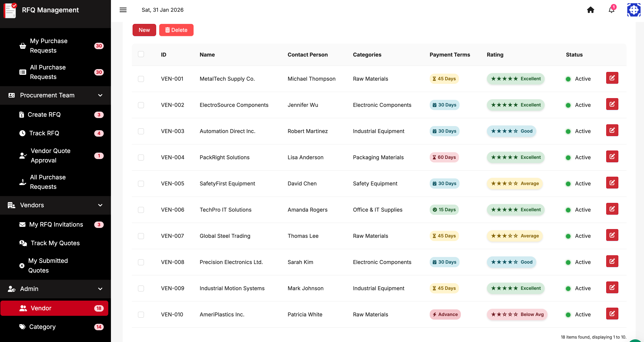This screenshot has width=644, height=342.
Task: Open the notifications bell
Action: [611, 10]
